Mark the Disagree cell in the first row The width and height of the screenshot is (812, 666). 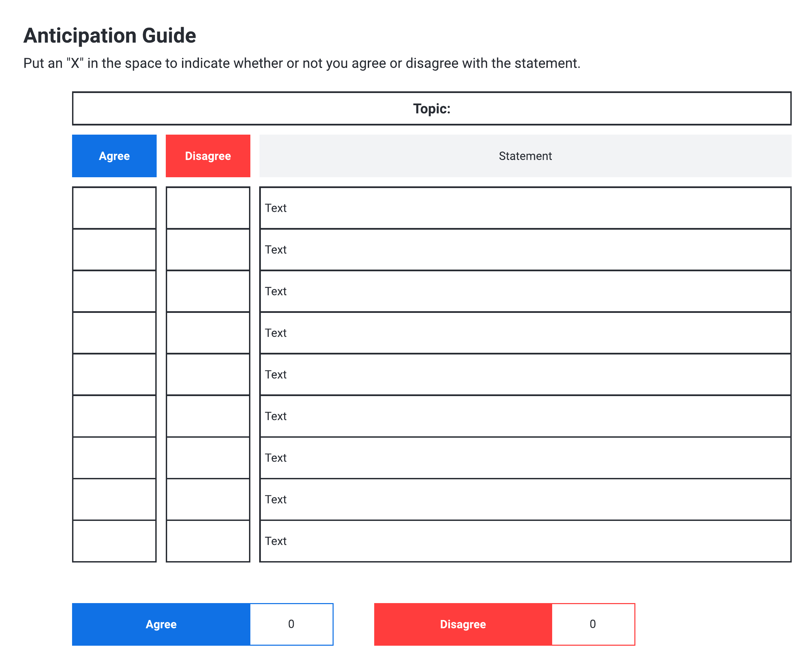(x=208, y=208)
